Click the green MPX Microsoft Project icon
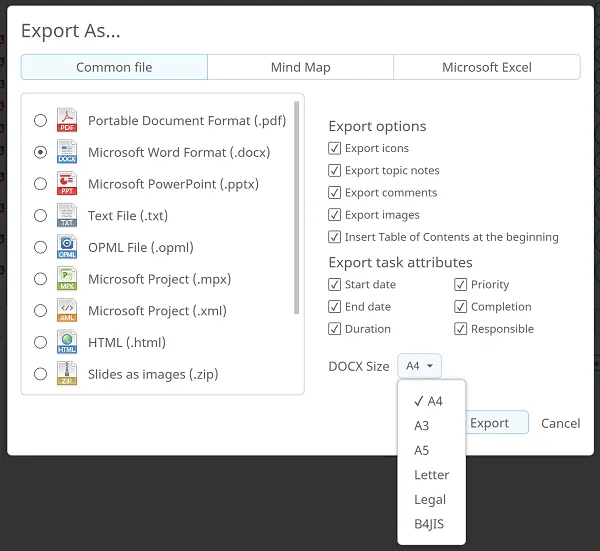The image size is (600, 551). point(67,279)
